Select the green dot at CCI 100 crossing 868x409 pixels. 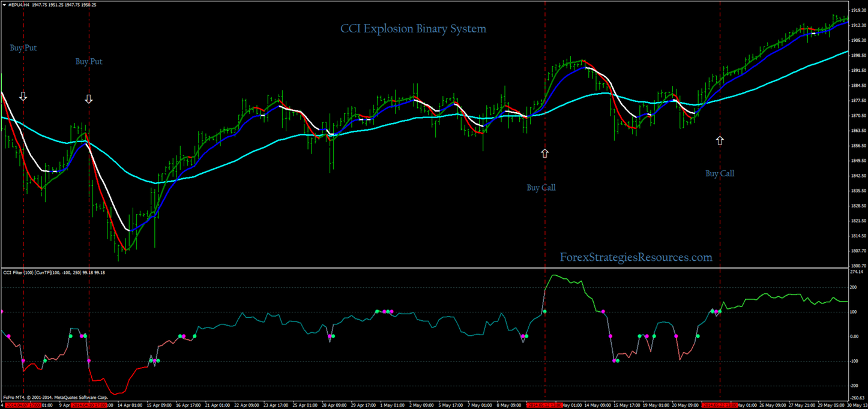(x=544, y=311)
